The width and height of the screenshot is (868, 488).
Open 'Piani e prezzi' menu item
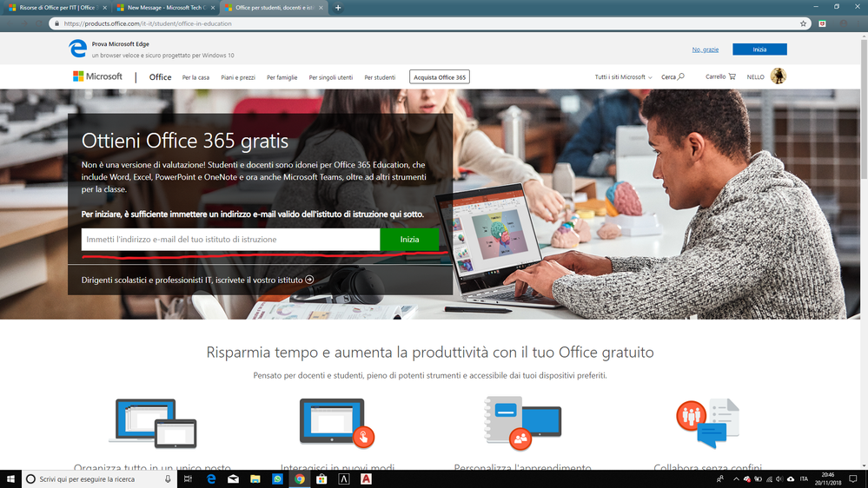[238, 77]
